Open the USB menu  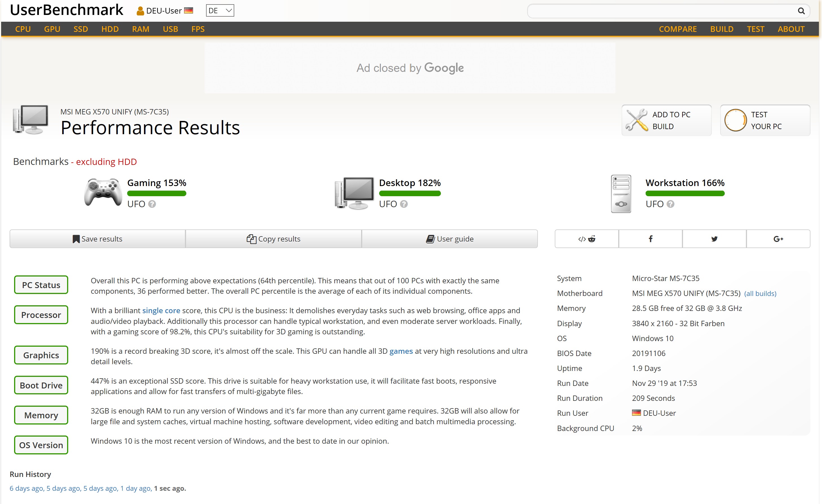pyautogui.click(x=170, y=29)
